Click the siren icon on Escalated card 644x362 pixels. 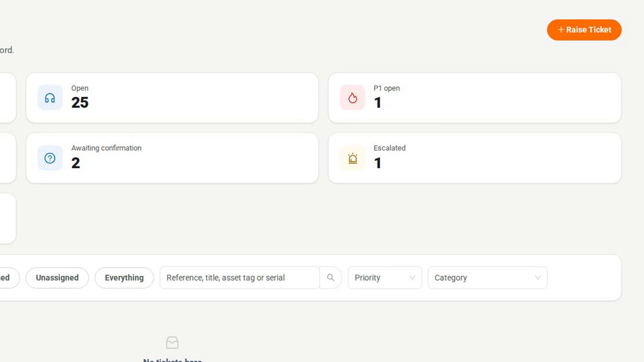[353, 158]
